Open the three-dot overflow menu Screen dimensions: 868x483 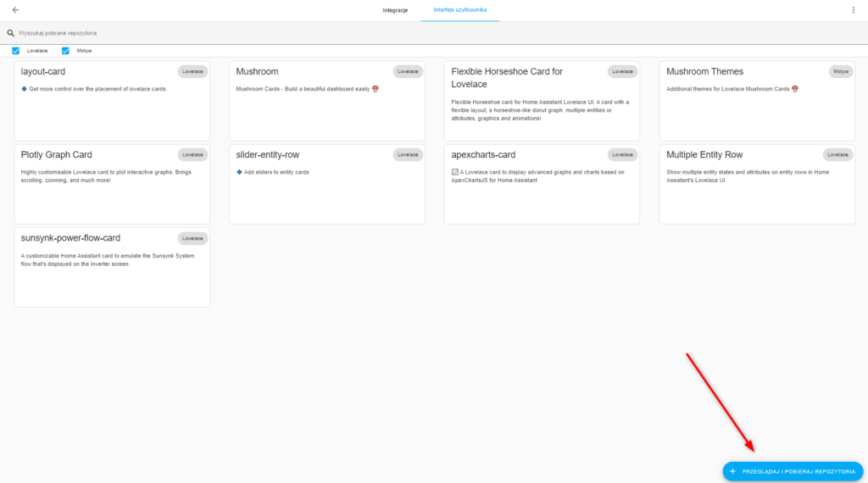(853, 10)
